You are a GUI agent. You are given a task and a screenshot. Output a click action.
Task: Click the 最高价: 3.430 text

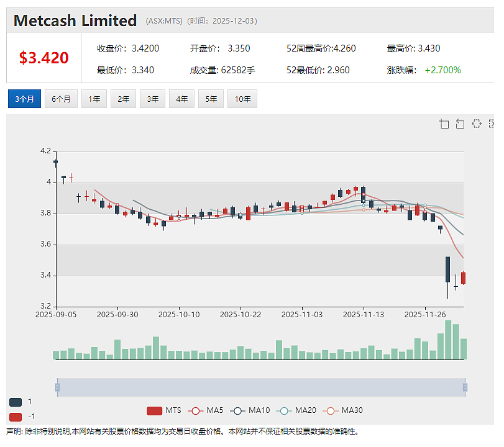413,48
